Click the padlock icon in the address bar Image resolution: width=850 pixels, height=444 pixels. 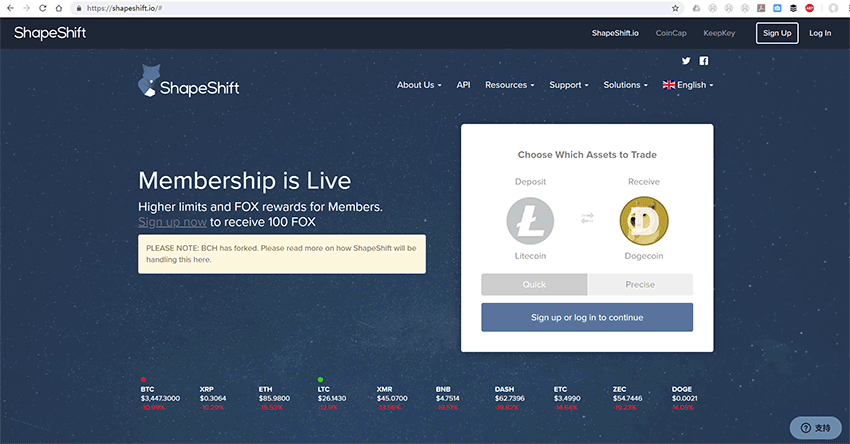point(79,8)
